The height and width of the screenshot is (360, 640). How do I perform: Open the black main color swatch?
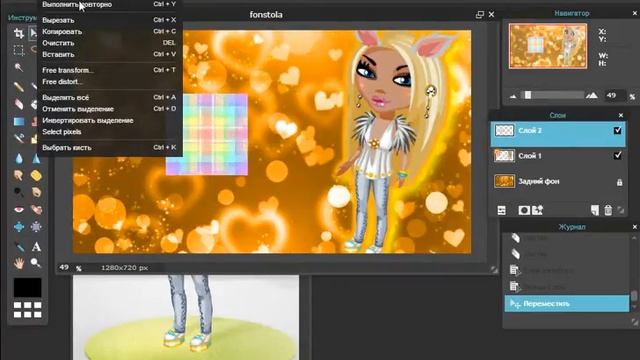(x=27, y=287)
